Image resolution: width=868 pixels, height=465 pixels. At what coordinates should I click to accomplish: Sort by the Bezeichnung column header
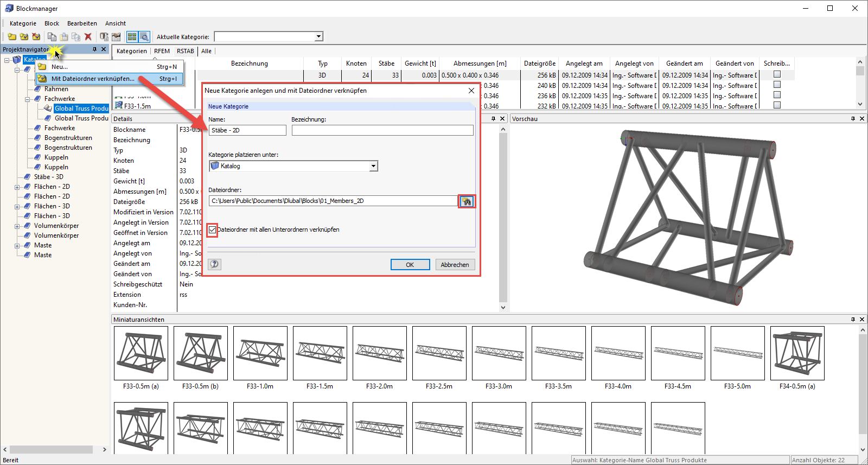[x=250, y=63]
